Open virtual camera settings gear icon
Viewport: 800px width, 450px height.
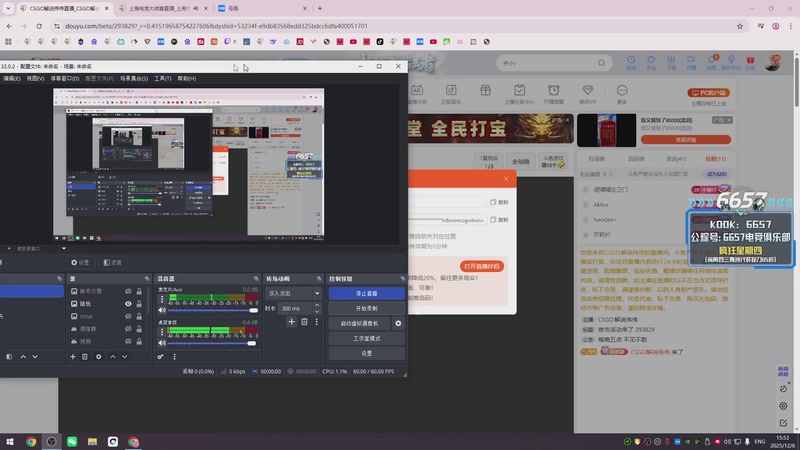pos(398,323)
